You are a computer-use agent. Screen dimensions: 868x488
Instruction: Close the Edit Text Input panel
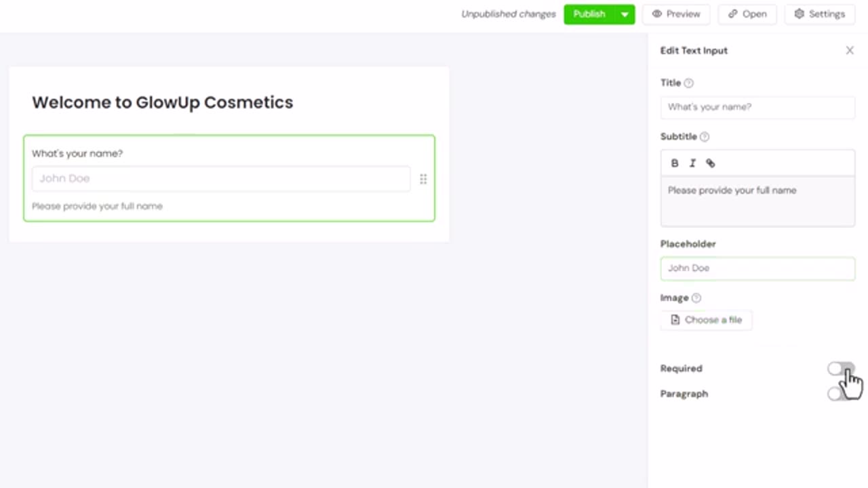(x=850, y=50)
